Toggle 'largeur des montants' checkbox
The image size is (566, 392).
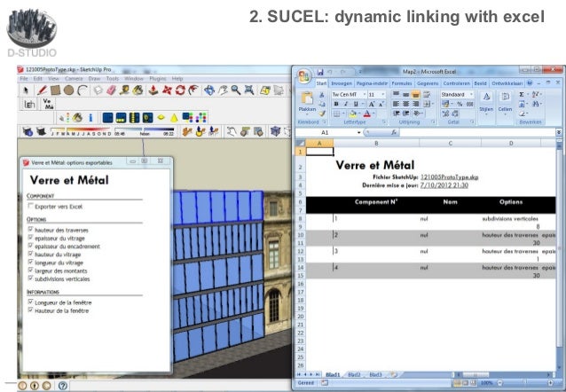[x=31, y=270]
